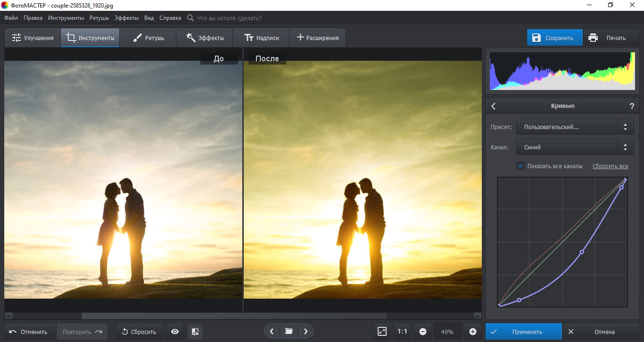Viewport: 644px width, 342px height.
Task: Go to the previous photo arrow
Action: (272, 331)
